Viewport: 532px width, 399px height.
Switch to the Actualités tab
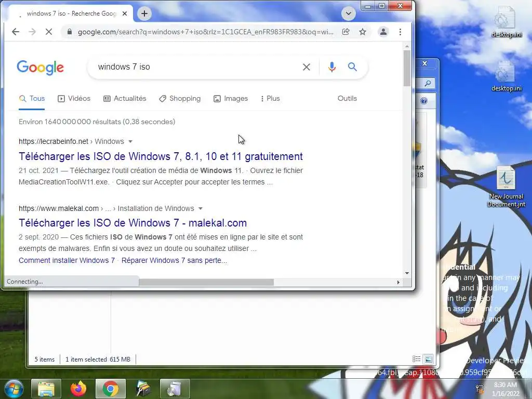[x=125, y=98]
